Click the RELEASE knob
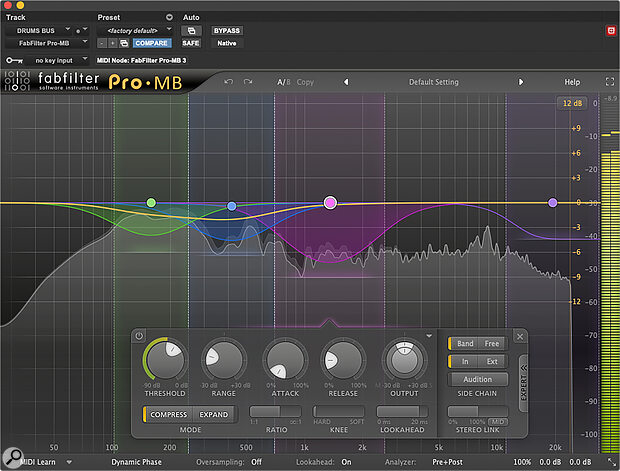The height and width of the screenshot is (471, 620). coord(343,360)
